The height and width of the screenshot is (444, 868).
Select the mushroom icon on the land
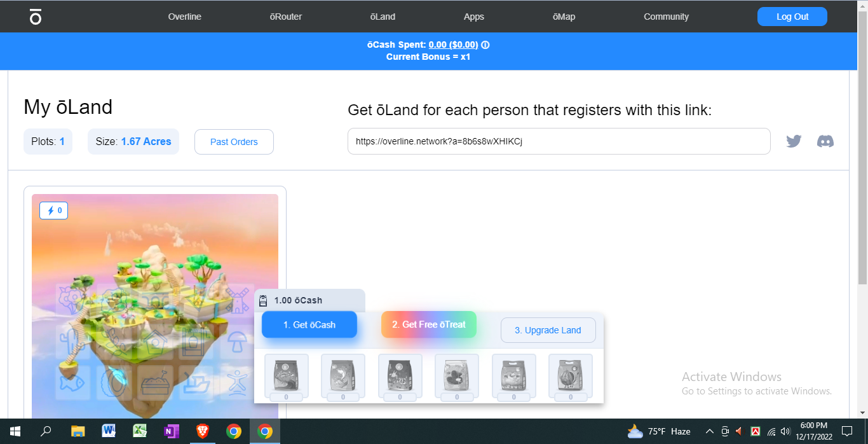click(238, 342)
